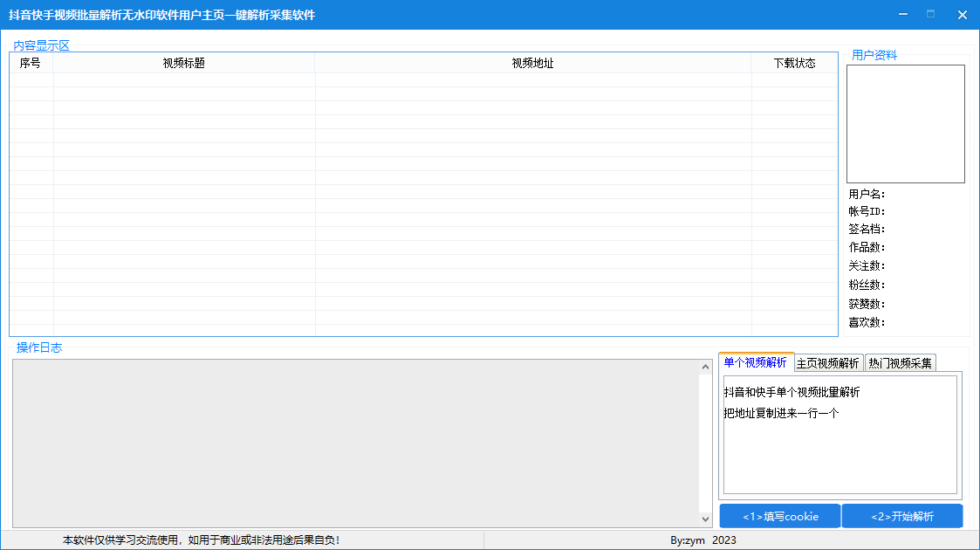Sort by the 视频地址 column header
The height and width of the screenshot is (550, 980).
532,63
